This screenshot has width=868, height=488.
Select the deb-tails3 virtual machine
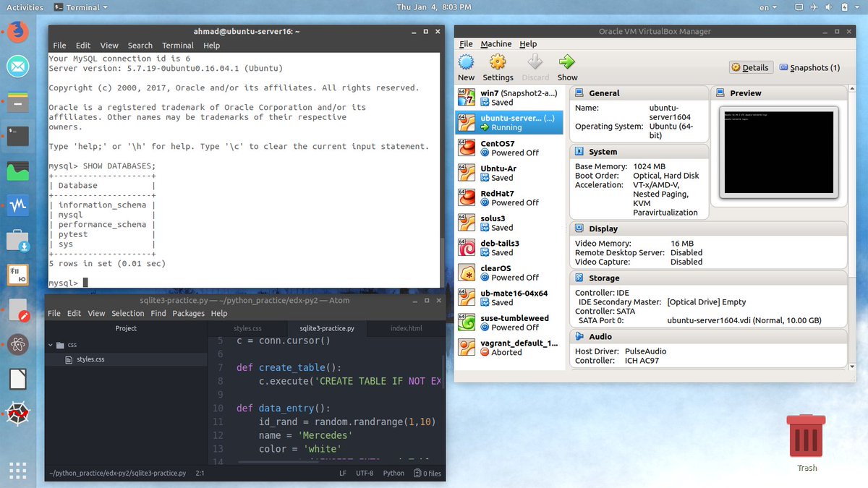(509, 247)
